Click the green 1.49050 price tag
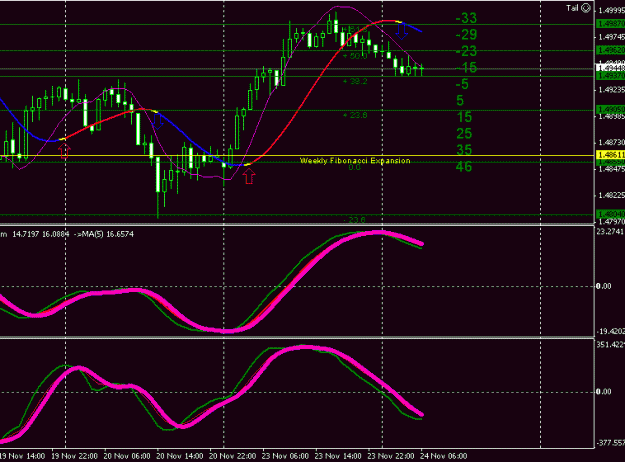Screen dimensions: 625x462 611,109
